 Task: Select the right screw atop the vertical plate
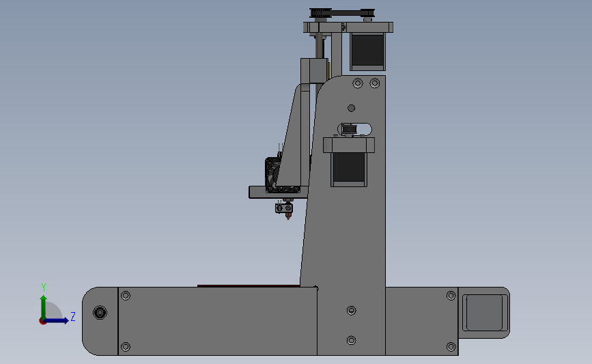[x=375, y=83]
